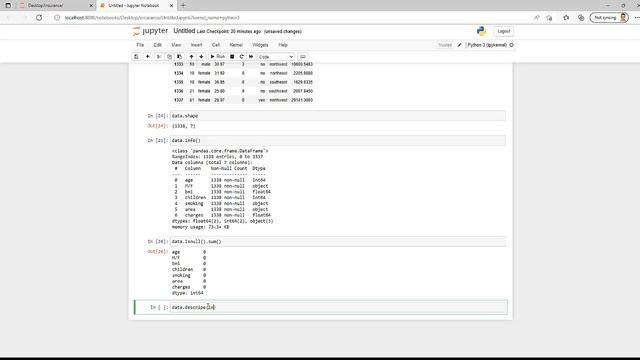Close the Desktop/insurance browser tab
The width and height of the screenshot is (640, 360).
tap(91, 6)
